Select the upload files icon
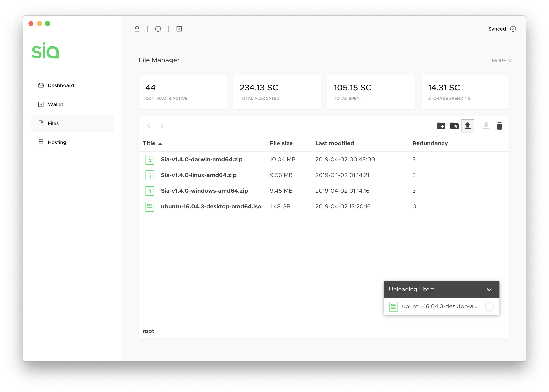The width and height of the screenshot is (549, 392). [x=468, y=126]
